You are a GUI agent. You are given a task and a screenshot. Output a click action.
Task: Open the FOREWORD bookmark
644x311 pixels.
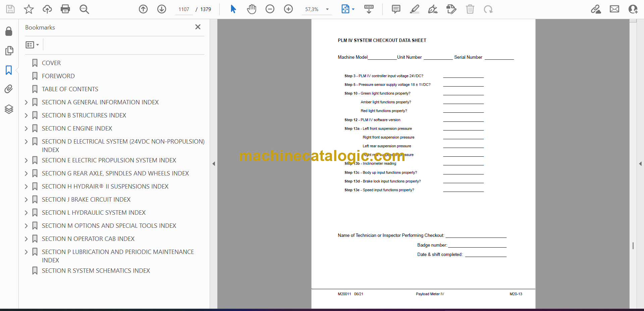click(58, 76)
